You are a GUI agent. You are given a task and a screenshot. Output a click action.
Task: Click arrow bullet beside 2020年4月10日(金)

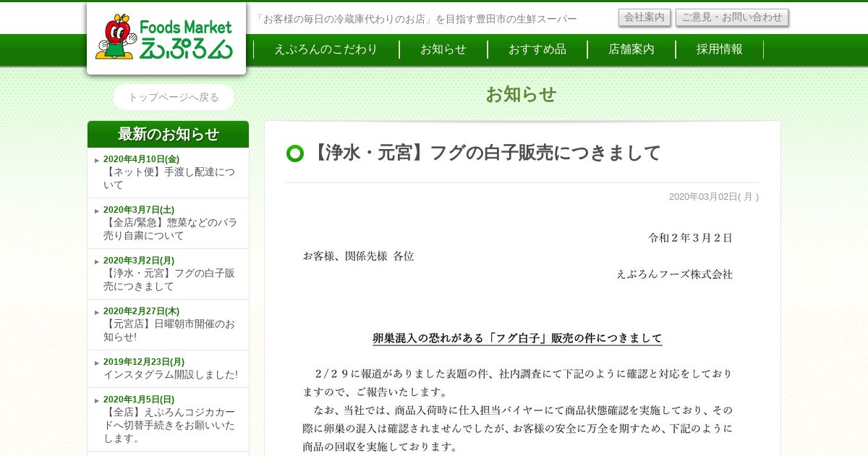(x=97, y=160)
